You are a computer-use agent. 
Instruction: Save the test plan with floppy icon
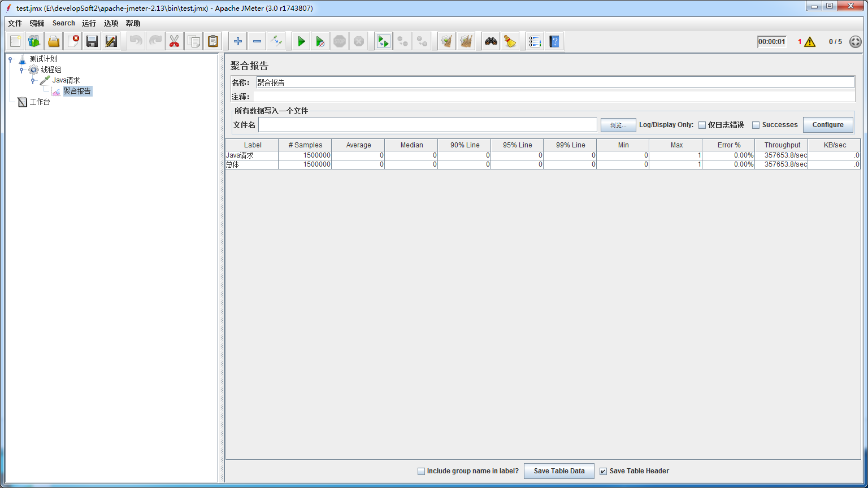(92, 41)
